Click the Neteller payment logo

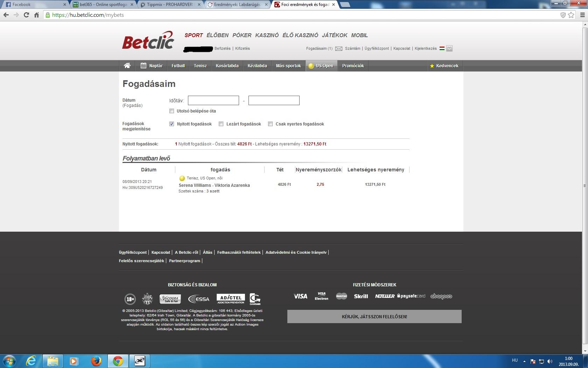point(385,296)
